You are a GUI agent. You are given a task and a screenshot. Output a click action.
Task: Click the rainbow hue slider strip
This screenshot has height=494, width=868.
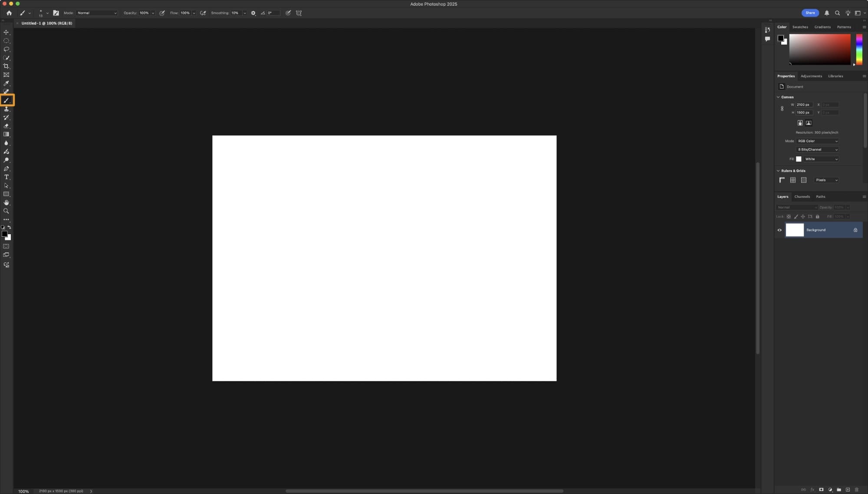(859, 49)
